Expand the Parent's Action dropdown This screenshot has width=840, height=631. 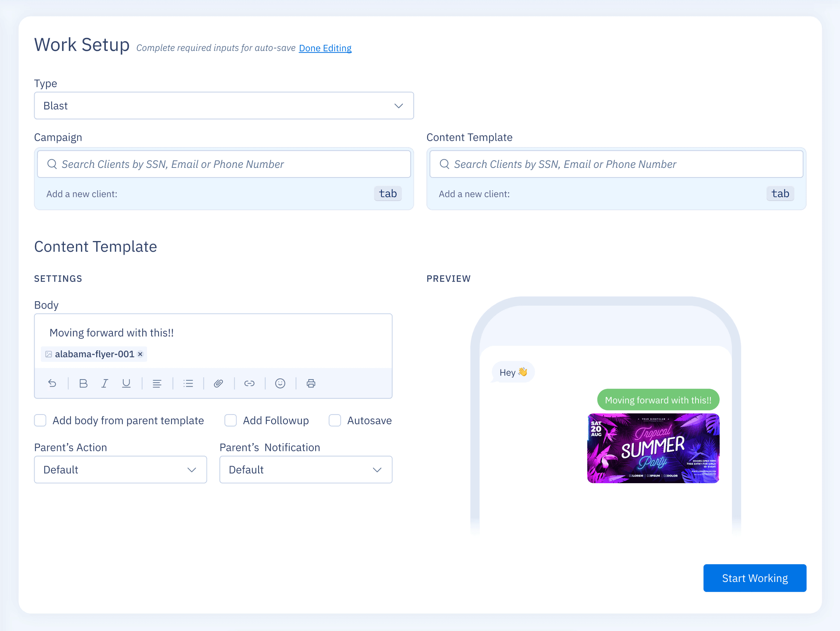[120, 469]
